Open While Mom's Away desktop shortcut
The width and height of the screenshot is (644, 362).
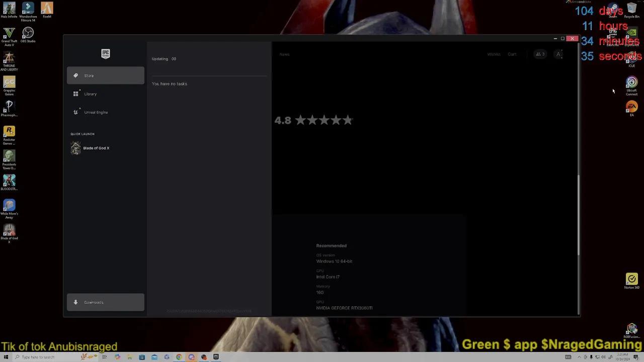pos(9,209)
